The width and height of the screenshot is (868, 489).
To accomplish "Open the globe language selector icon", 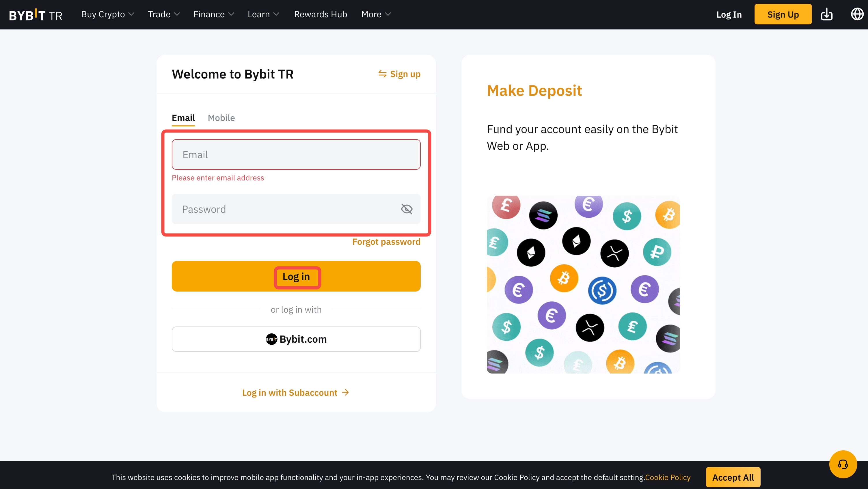I will [x=857, y=14].
